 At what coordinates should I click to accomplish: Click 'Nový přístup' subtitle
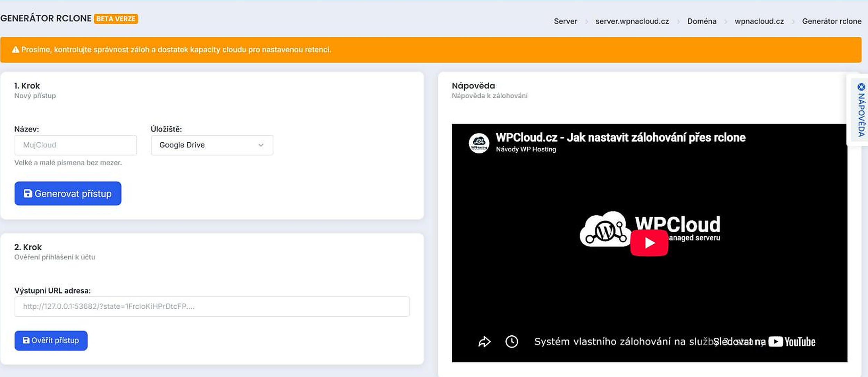(35, 95)
